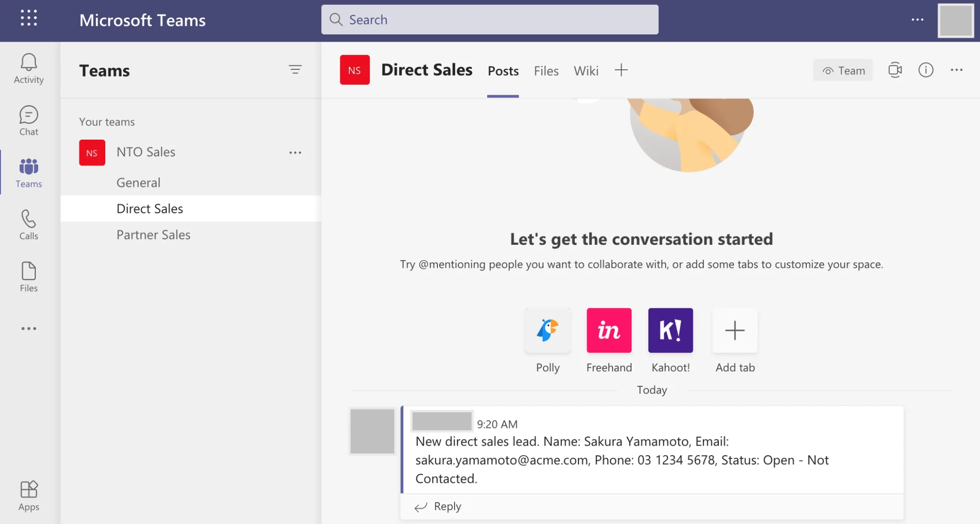The height and width of the screenshot is (524, 980).
Task: Switch to the Files tab
Action: [x=546, y=71]
